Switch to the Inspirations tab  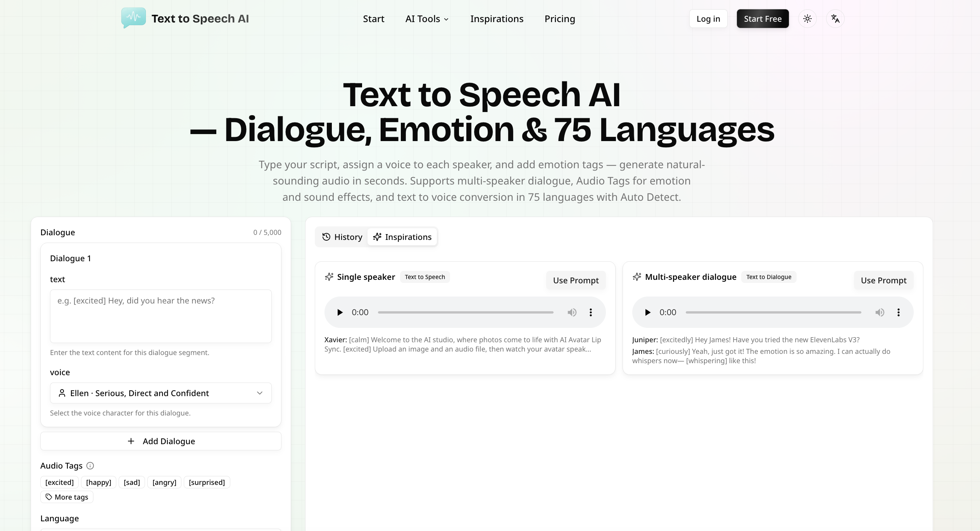[402, 237]
